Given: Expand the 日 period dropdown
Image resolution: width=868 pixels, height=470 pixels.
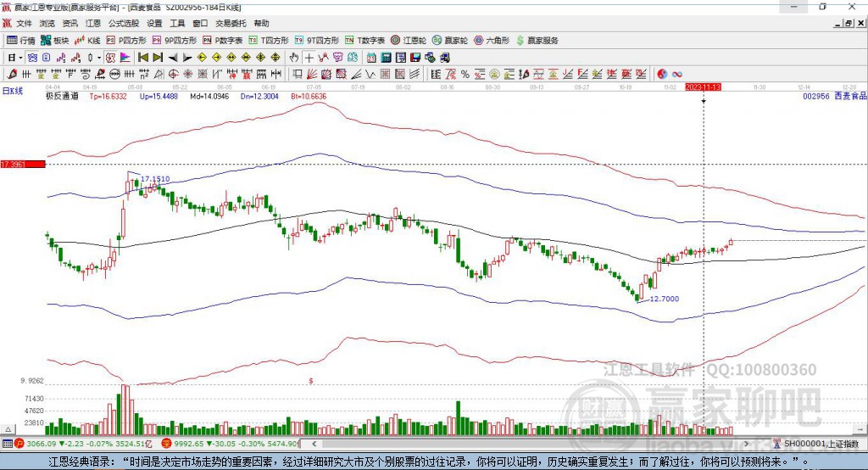Looking at the screenshot, I should (x=20, y=58).
